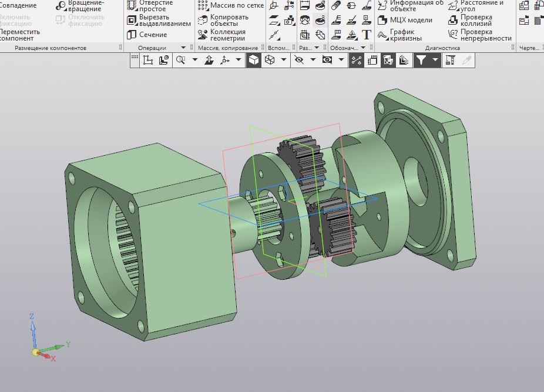544x392 pixels.
Task: Run Проверка коллизий check
Action: coord(476,20)
